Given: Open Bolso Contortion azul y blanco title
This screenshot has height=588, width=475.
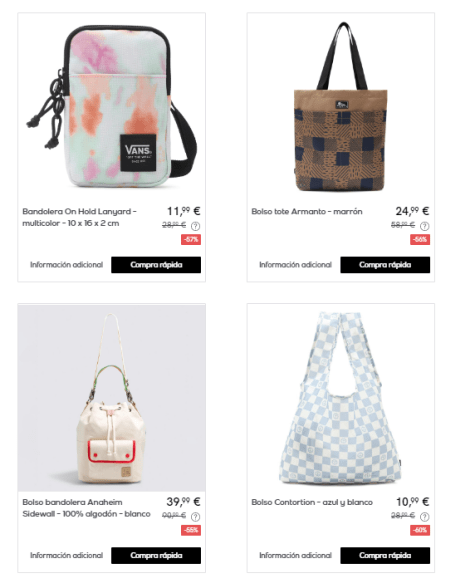Looking at the screenshot, I should click(x=312, y=502).
